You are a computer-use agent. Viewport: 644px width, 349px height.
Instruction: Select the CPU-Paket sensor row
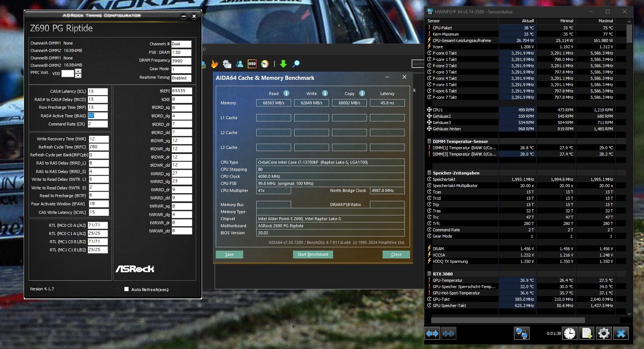click(x=525, y=28)
